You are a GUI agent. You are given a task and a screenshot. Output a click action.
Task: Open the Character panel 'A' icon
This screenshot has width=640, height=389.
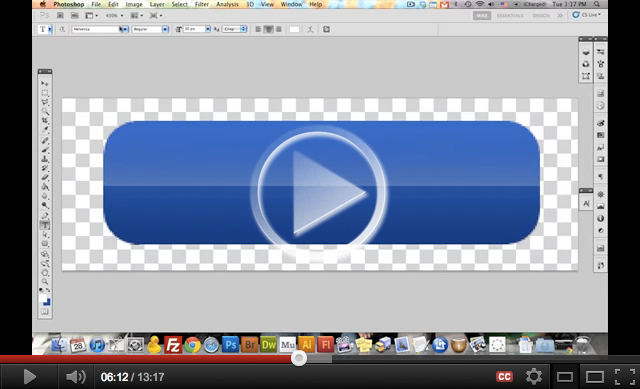point(586,203)
